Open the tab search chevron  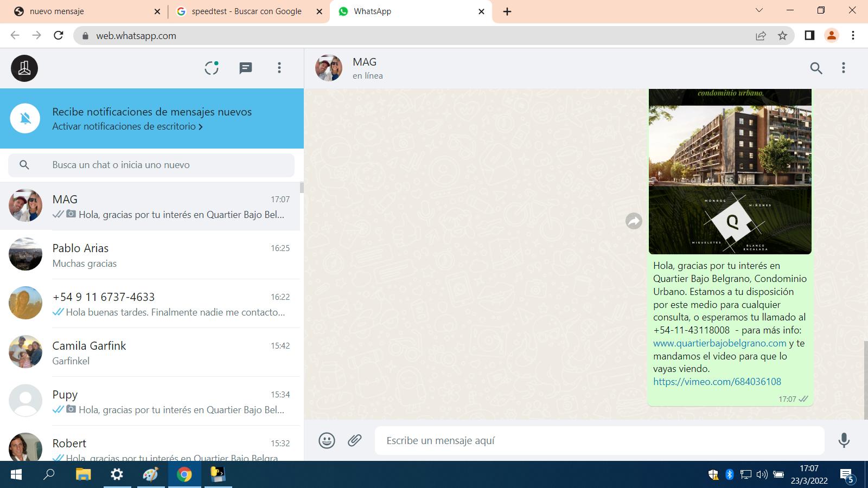click(759, 10)
